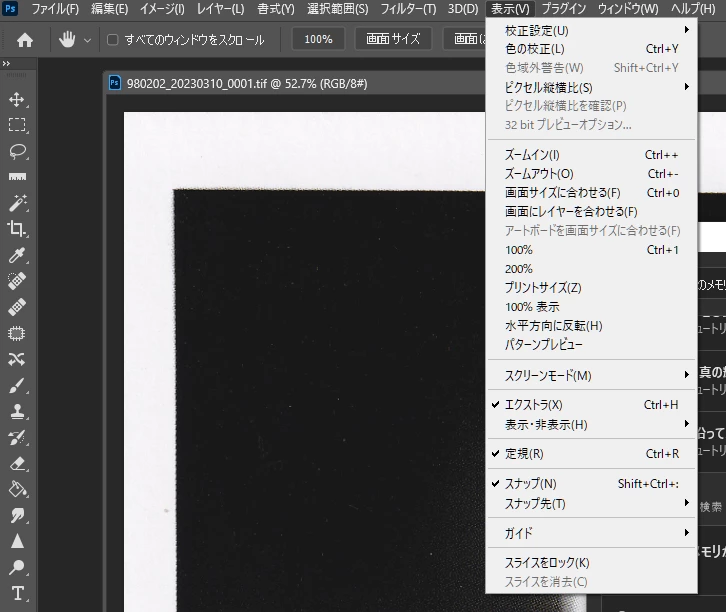Image resolution: width=726 pixels, height=612 pixels.
Task: Open 3D(D) menu
Action: pos(463,9)
